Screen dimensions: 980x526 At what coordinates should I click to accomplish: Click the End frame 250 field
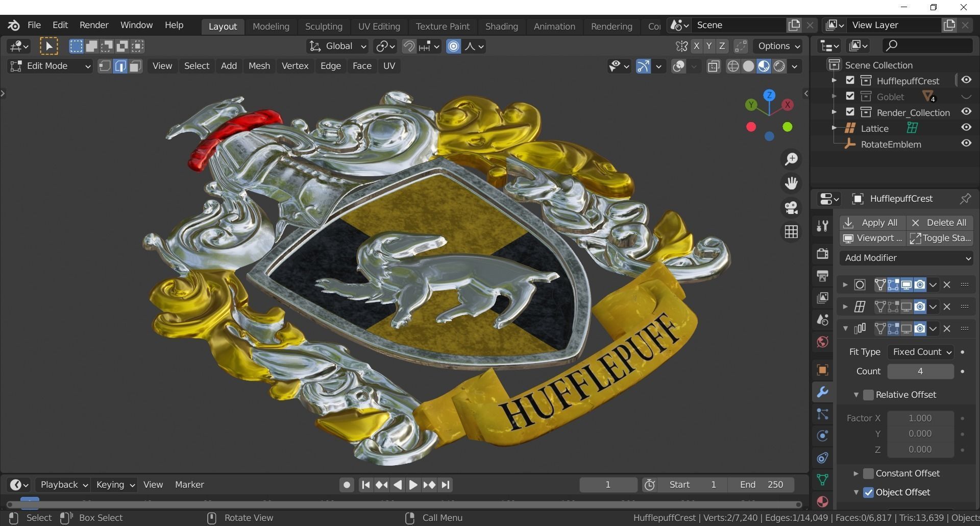pyautogui.click(x=761, y=485)
